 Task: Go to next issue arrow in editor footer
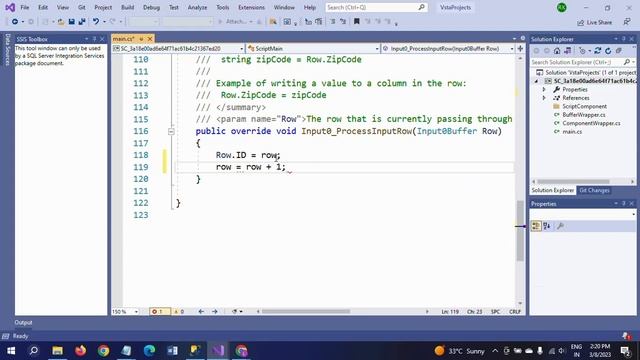(215, 311)
